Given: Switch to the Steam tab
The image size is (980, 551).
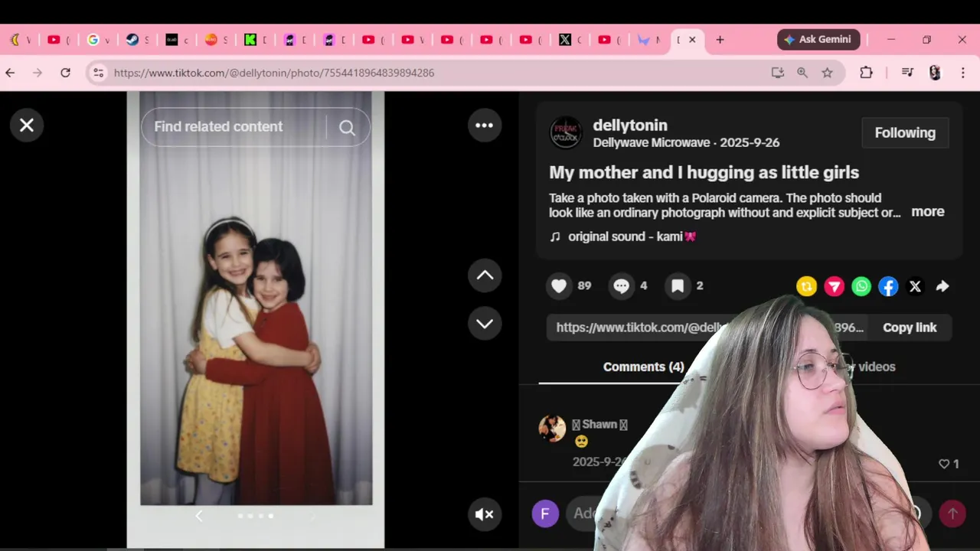Looking at the screenshot, I should [x=137, y=40].
